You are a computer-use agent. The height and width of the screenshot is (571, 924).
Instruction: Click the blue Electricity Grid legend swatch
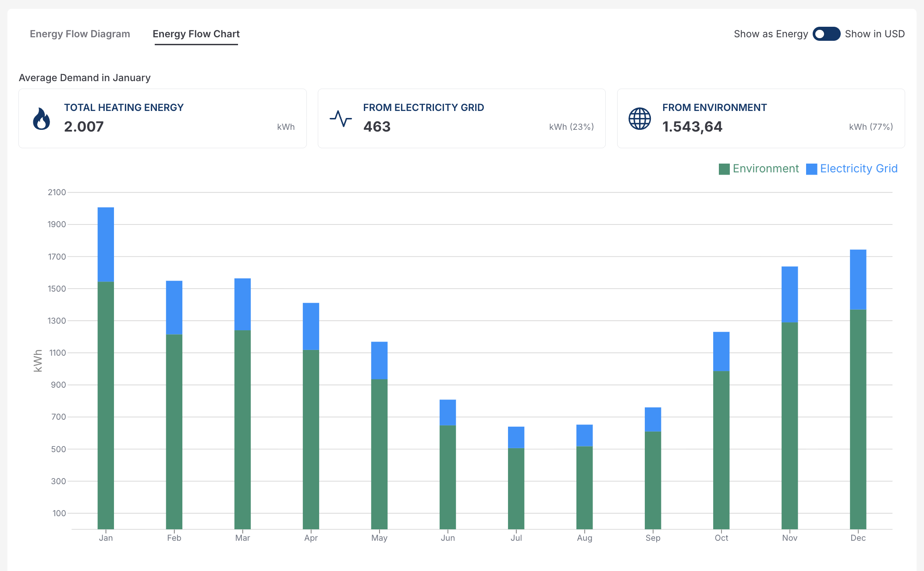tap(811, 169)
